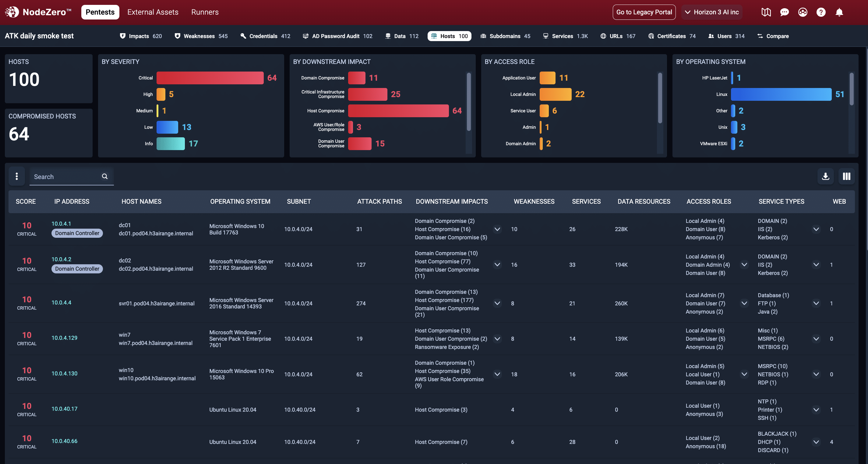Sort by WEAKNESSES column header
Image resolution: width=868 pixels, height=464 pixels.
[x=534, y=202]
